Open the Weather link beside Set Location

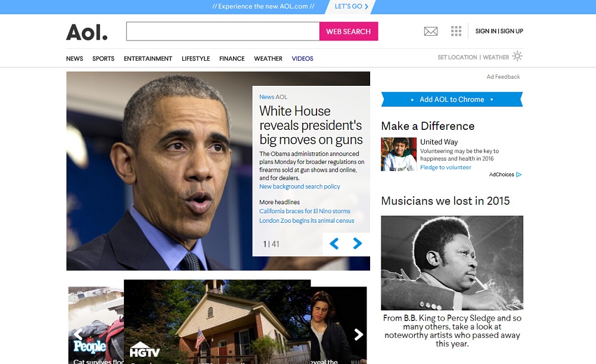496,57
